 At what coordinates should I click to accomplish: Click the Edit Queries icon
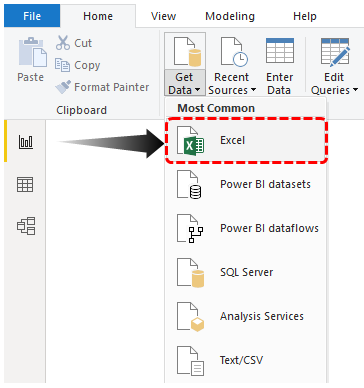coord(335,51)
